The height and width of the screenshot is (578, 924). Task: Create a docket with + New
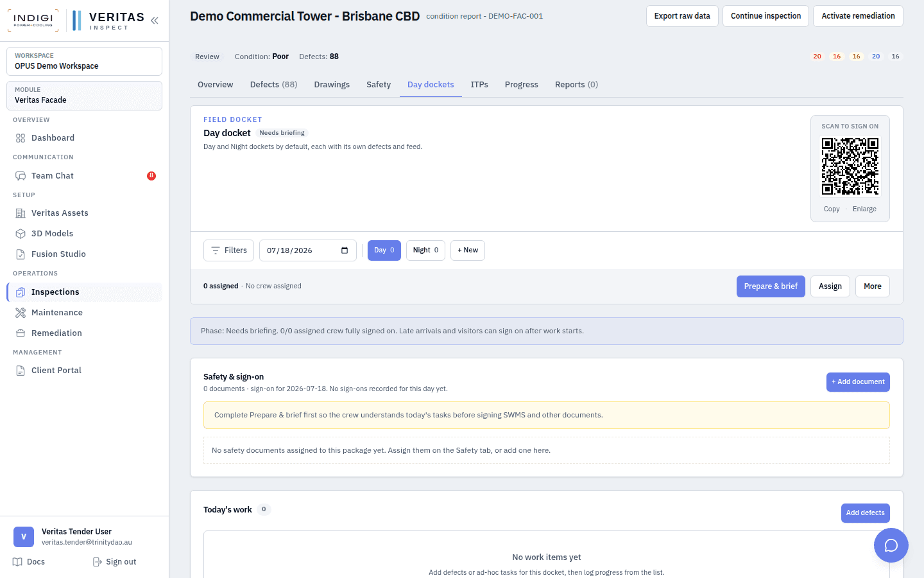point(468,250)
